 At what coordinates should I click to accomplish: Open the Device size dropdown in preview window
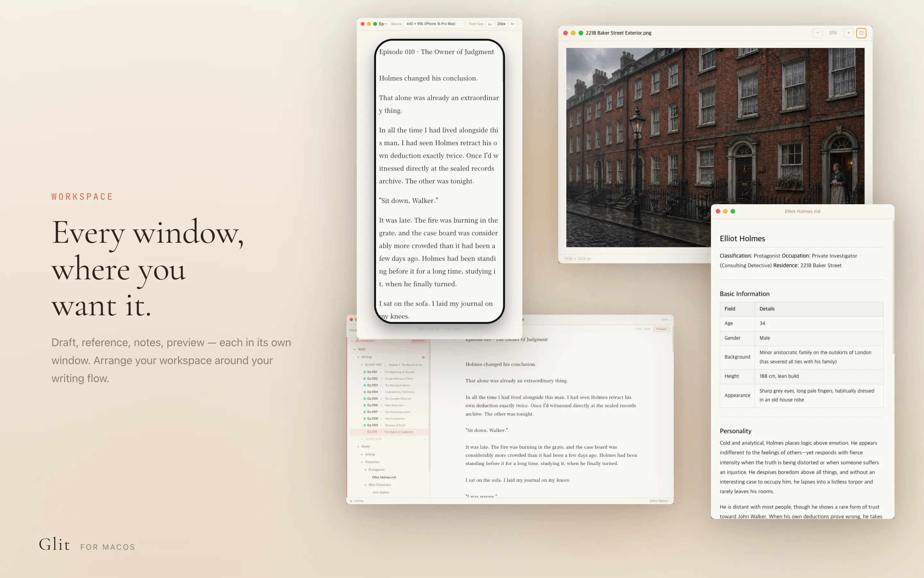434,24
